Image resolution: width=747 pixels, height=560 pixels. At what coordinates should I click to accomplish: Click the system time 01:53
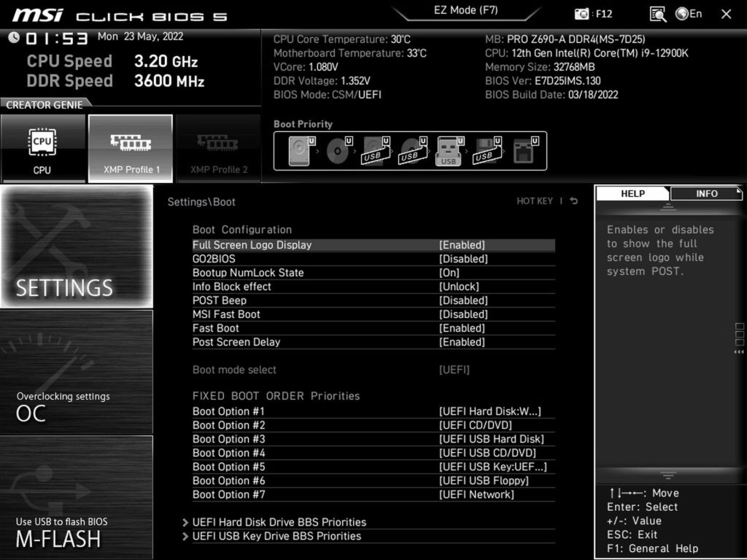pos(57,38)
